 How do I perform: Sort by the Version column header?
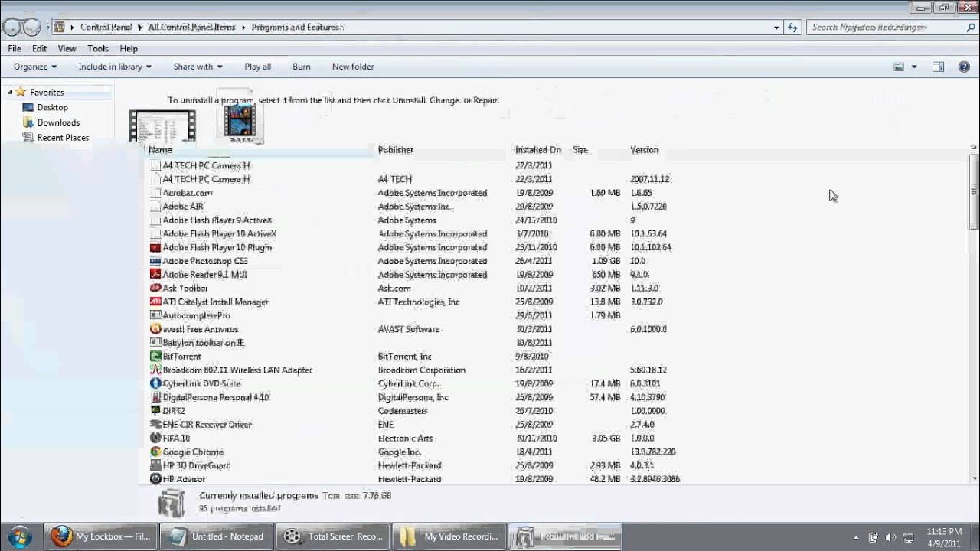click(645, 150)
